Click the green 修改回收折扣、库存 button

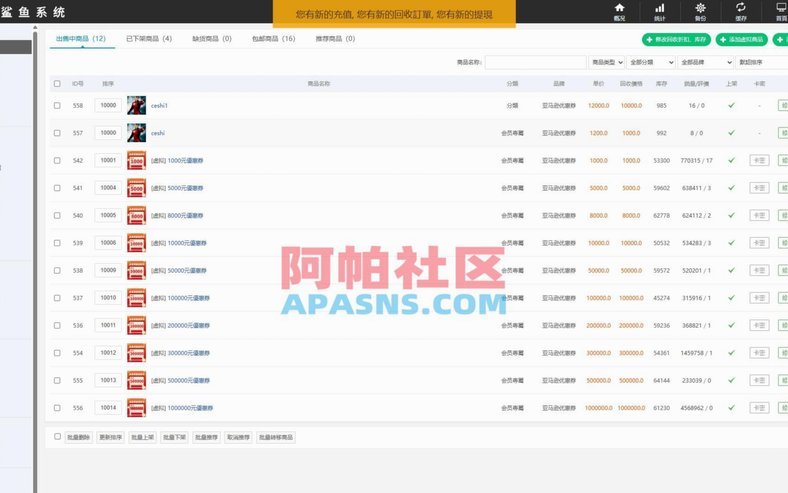point(676,40)
